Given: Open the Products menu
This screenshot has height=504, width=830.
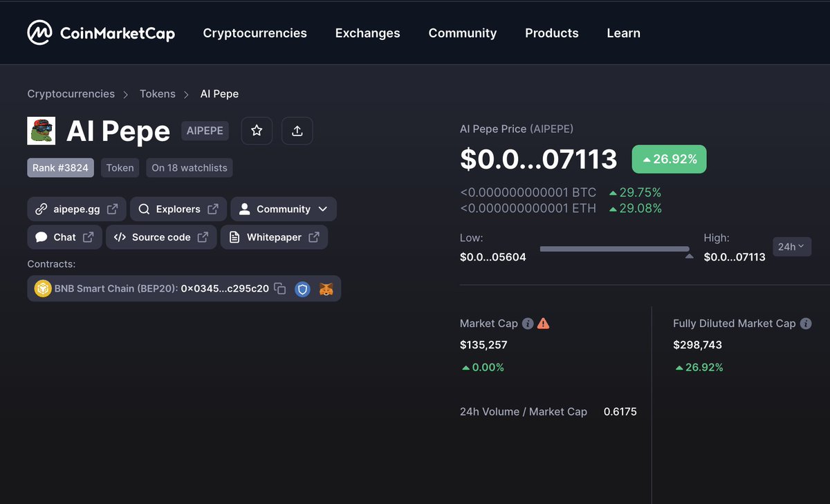Looking at the screenshot, I should point(552,33).
